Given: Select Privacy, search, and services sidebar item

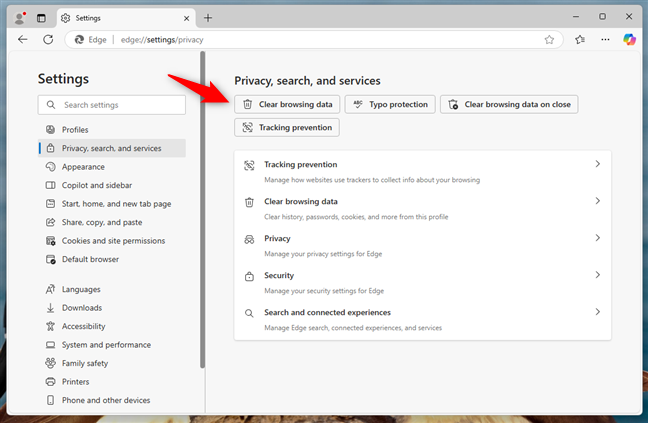Looking at the screenshot, I should tap(112, 148).
